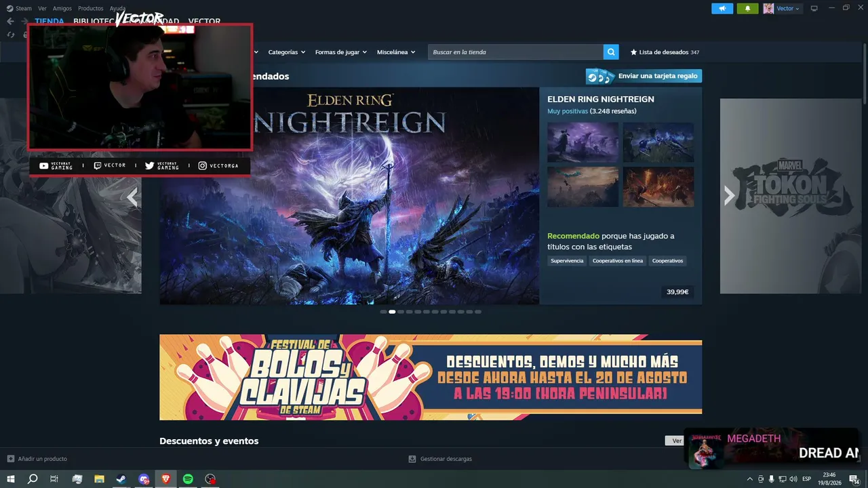Switch to Steam via its taskbar icon
Screen dimensions: 868x488
121,479
